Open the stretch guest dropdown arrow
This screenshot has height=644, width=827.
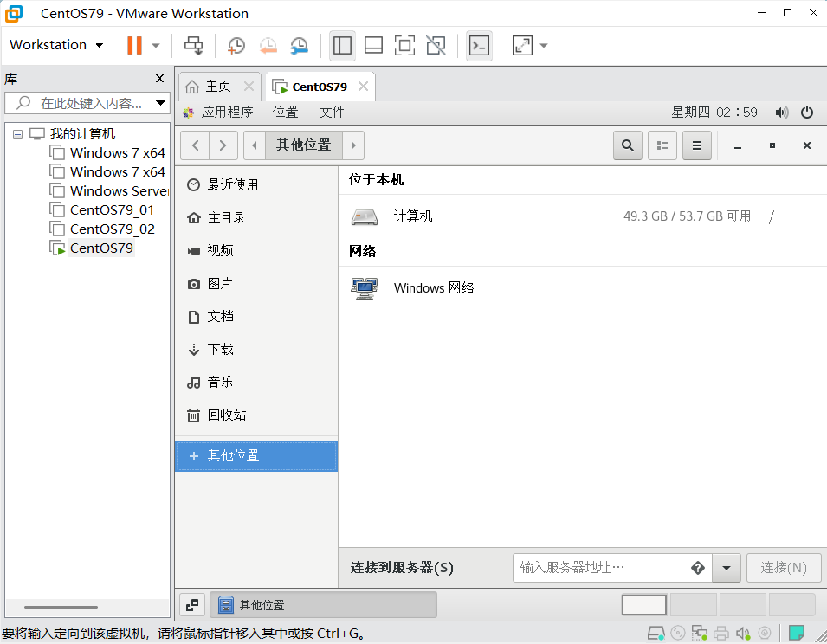544,45
